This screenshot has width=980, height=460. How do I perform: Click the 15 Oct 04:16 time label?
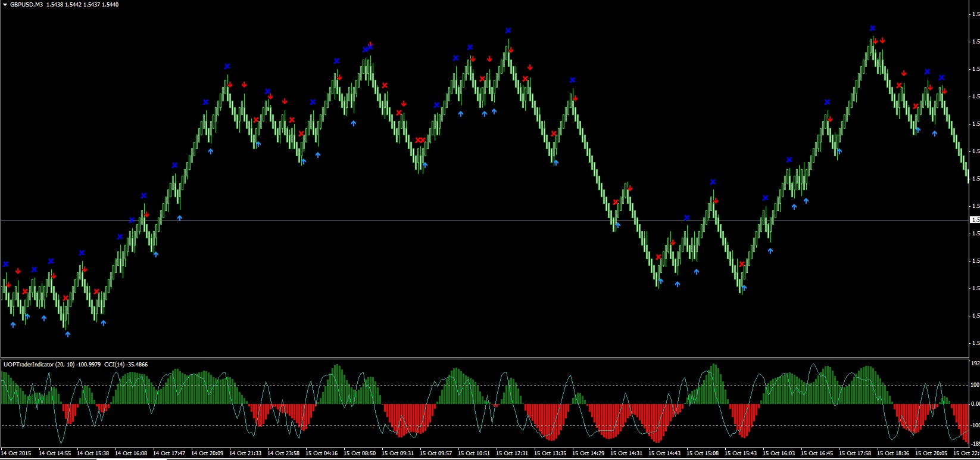(322, 453)
